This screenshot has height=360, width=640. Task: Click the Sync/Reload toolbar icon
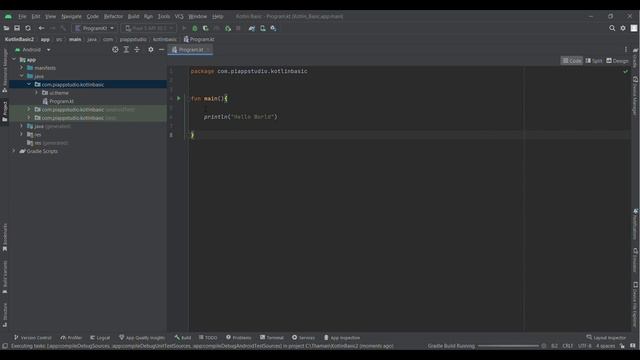(x=28, y=28)
